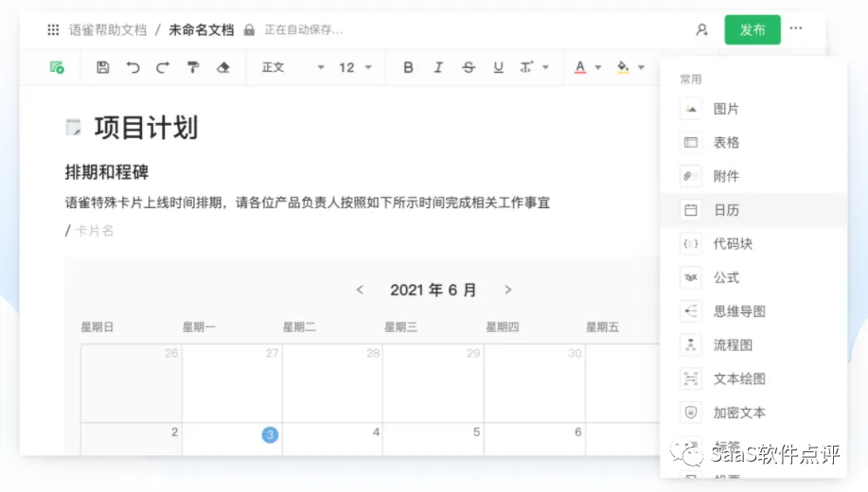Click the 未命名文档 document title

coord(201,30)
